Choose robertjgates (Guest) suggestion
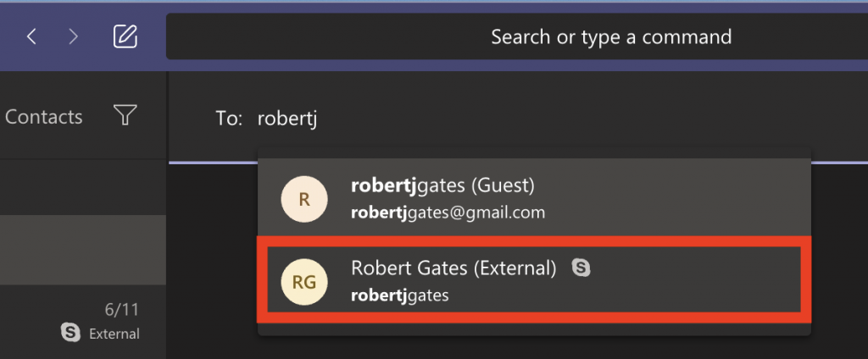Viewport: 868px width, 359px height. coord(534,199)
